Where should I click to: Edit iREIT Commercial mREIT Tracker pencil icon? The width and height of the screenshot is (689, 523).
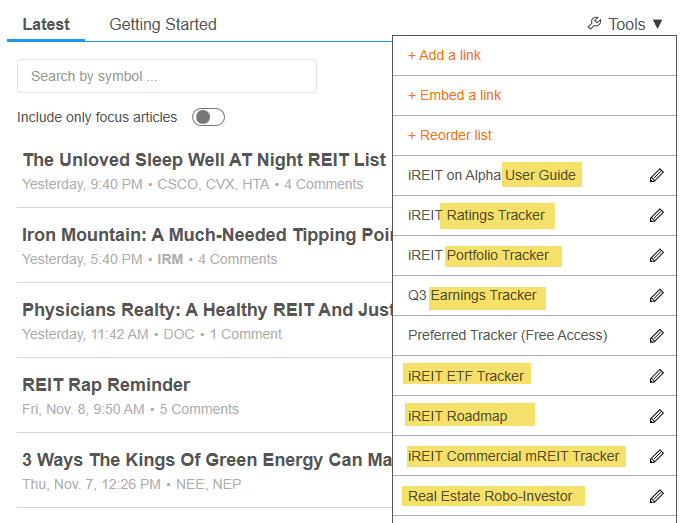point(656,456)
